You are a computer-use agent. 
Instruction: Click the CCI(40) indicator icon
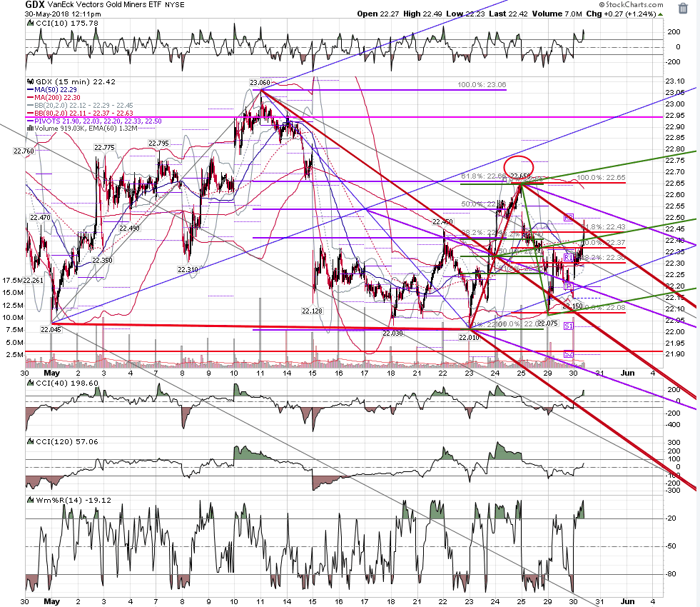click(31, 383)
